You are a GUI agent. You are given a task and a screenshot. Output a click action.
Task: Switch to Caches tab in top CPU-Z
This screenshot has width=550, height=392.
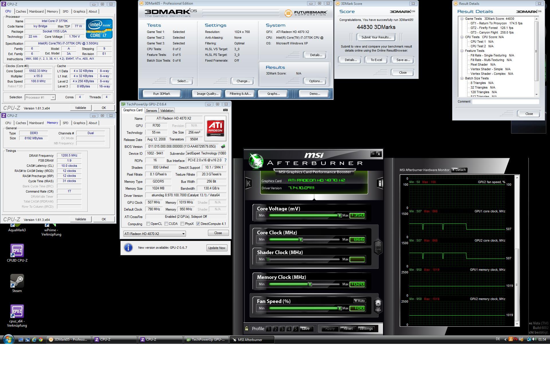(x=21, y=11)
